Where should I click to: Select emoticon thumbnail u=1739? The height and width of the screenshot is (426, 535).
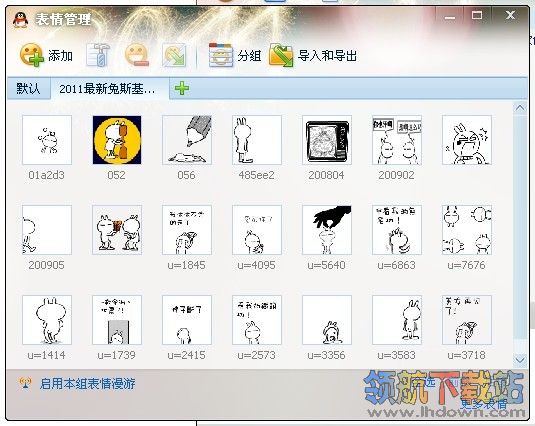coord(117,320)
